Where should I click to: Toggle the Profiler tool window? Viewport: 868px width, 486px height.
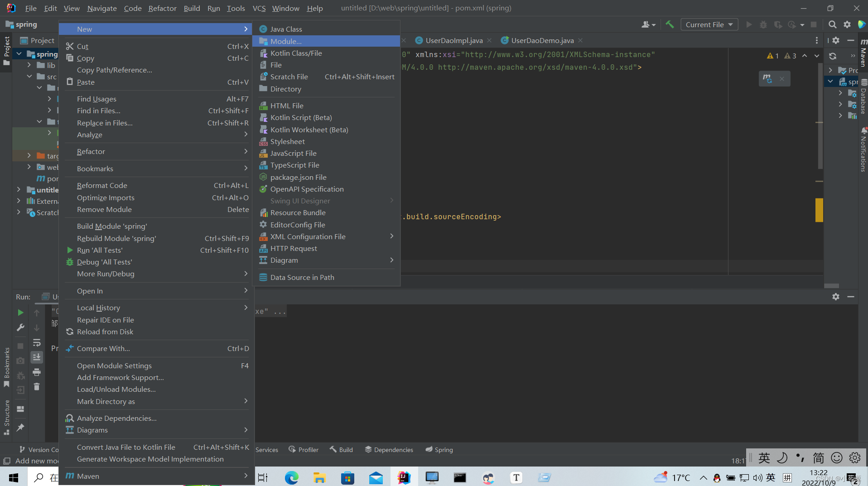[304, 449]
